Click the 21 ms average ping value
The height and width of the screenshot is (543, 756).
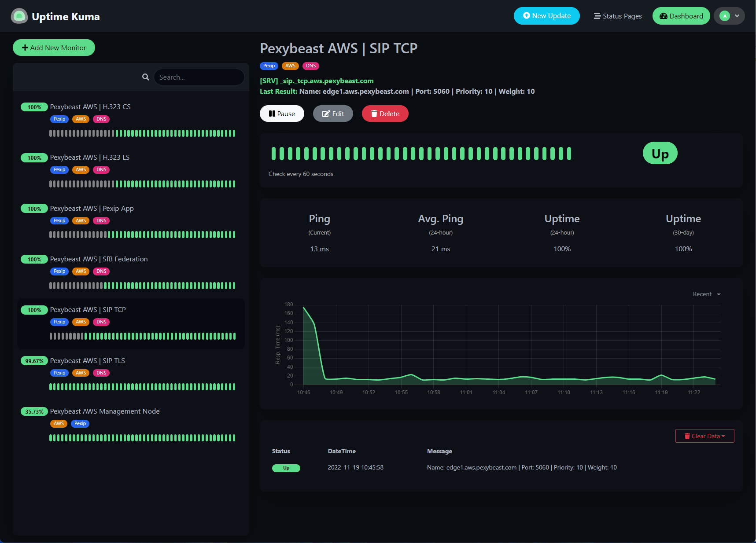(x=441, y=249)
